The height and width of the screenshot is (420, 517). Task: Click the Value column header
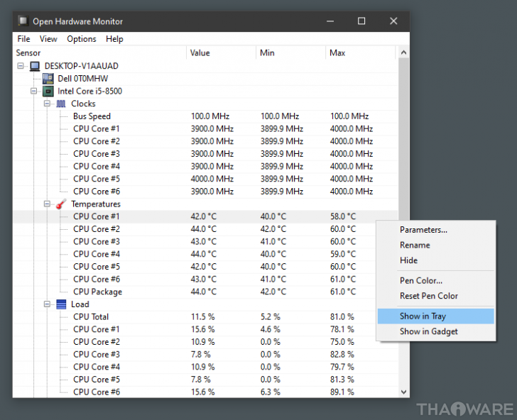[222, 52]
